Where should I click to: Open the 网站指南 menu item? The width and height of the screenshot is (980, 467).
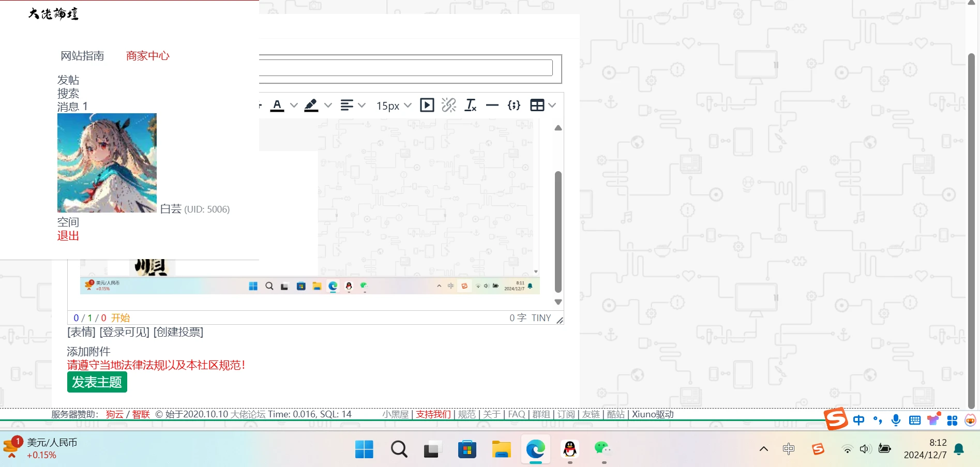coord(82,56)
